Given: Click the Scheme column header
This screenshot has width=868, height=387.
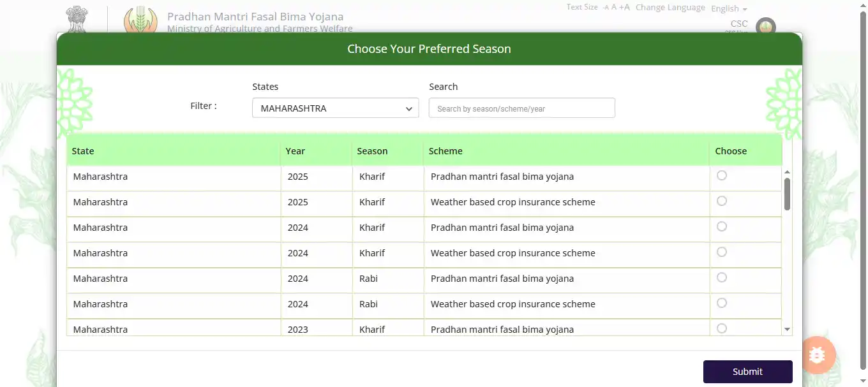Looking at the screenshot, I should click(445, 151).
